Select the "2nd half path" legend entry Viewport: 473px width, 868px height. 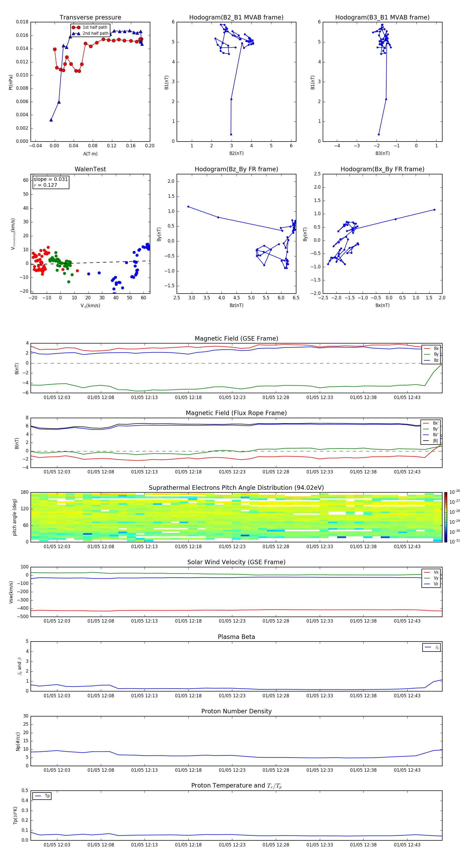[x=90, y=33]
